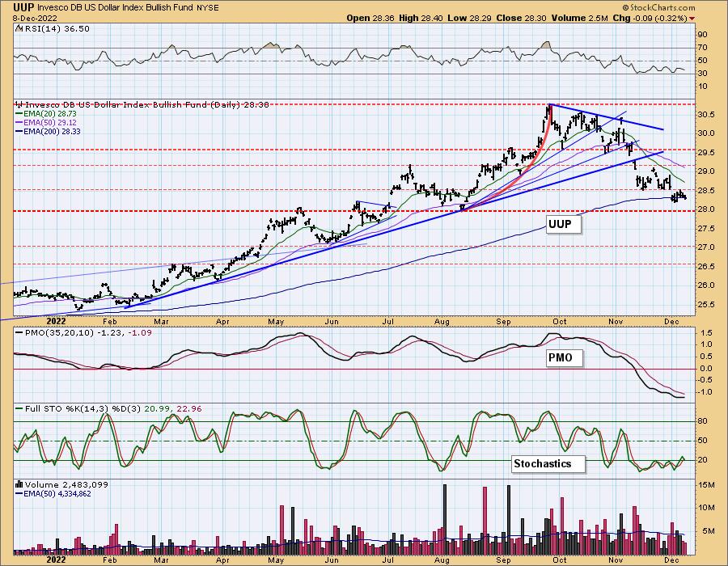Click the 20 level on Stochastics axis

(x=701, y=460)
